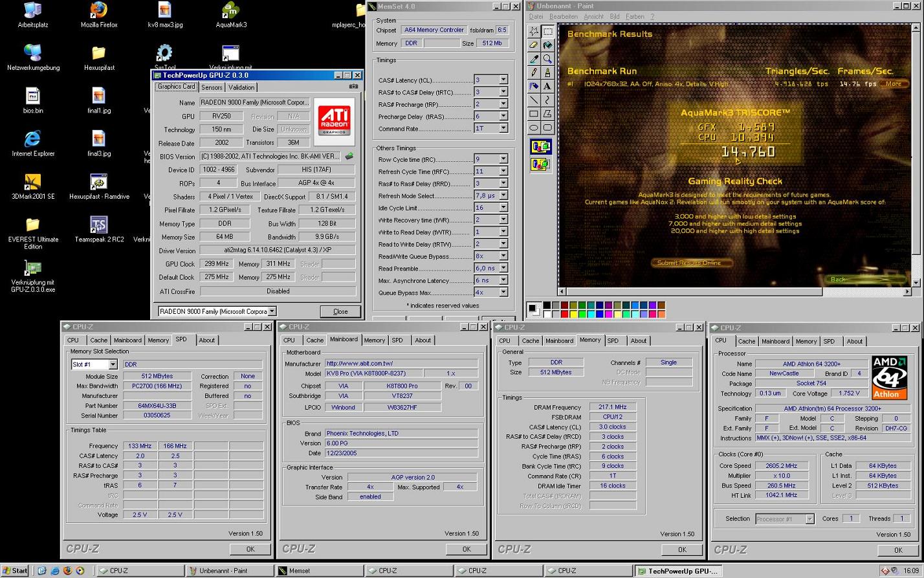
Task: Activate the Magnifier tool in Paint
Action: point(547,59)
